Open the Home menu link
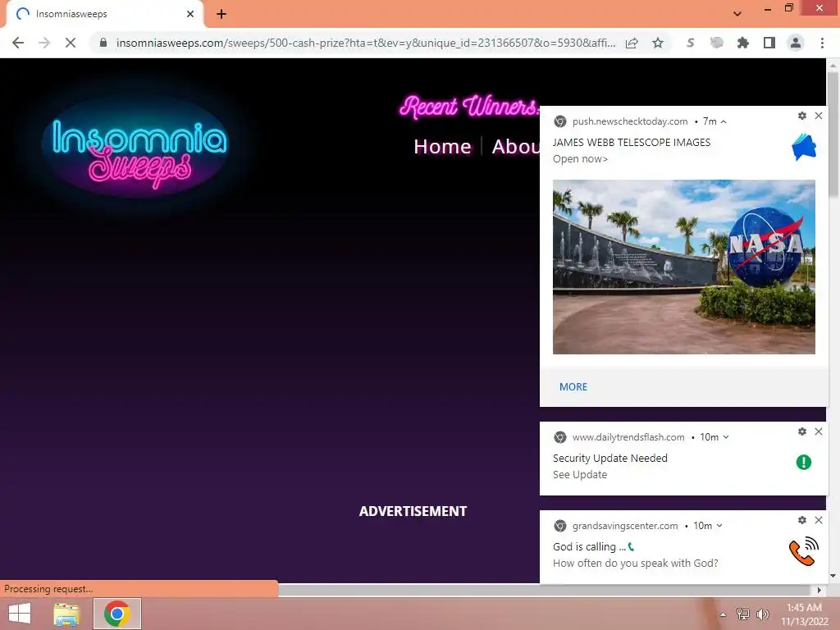This screenshot has width=840, height=630. (x=442, y=146)
